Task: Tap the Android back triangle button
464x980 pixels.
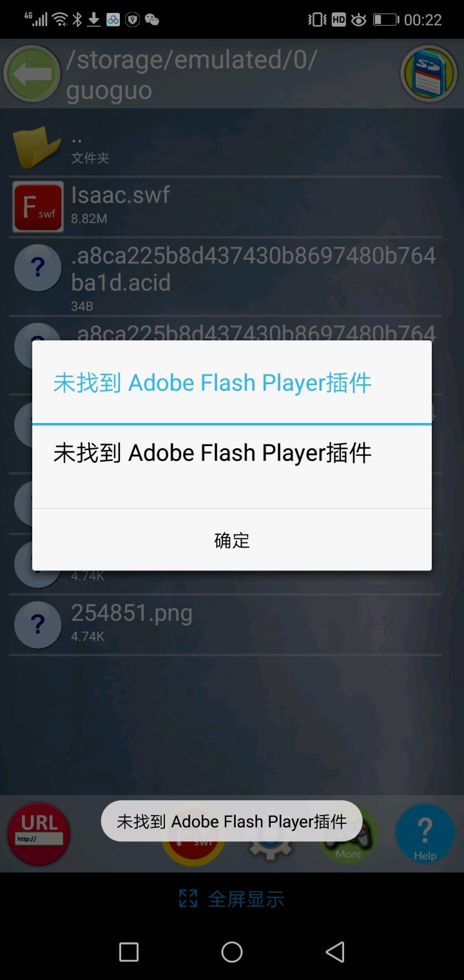Action: (x=335, y=952)
